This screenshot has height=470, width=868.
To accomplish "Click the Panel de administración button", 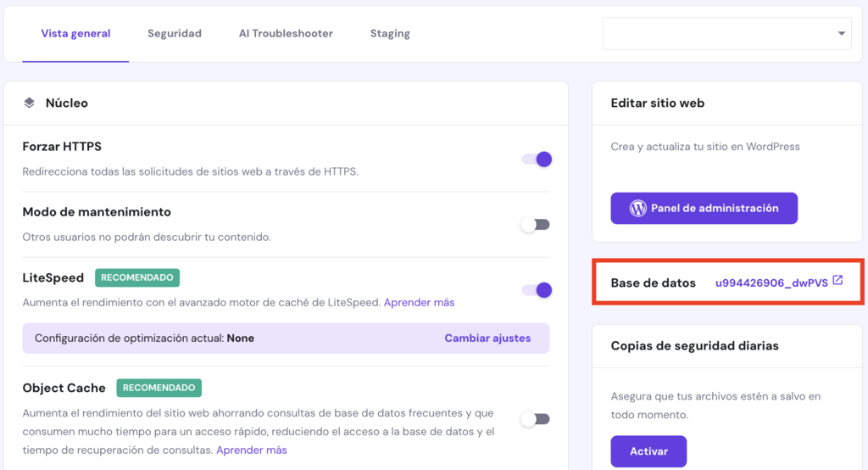I will (704, 208).
